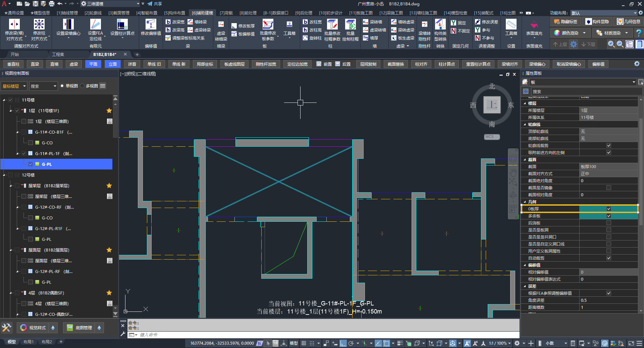Toggle the 自动裁剪 checkbox
The width and height of the screenshot is (644, 348).
[609, 258]
